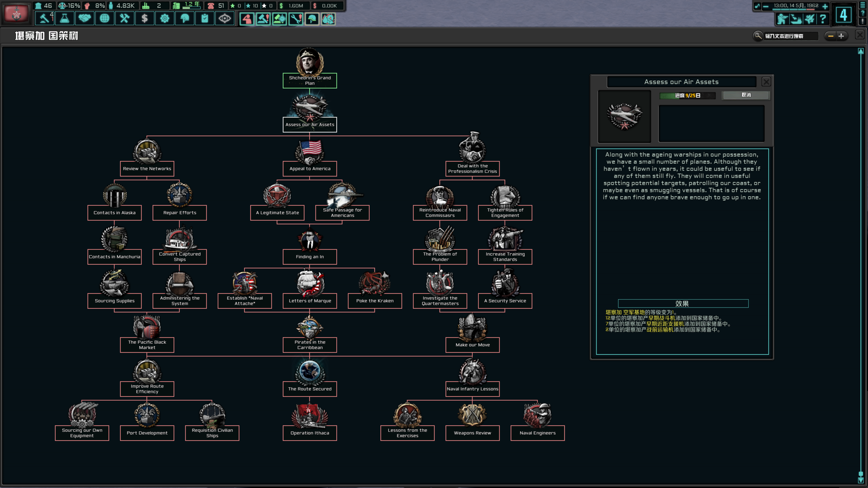This screenshot has width=868, height=488.
Task: Open the hamburger game menu
Action: [863, 5]
